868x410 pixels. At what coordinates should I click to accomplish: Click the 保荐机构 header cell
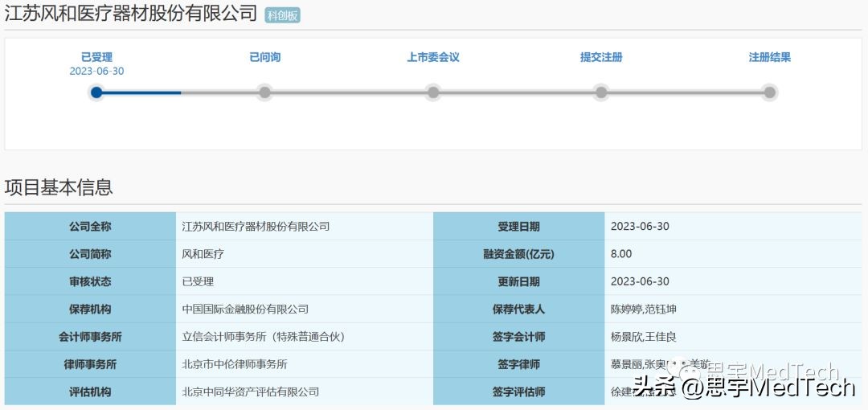(x=90, y=309)
